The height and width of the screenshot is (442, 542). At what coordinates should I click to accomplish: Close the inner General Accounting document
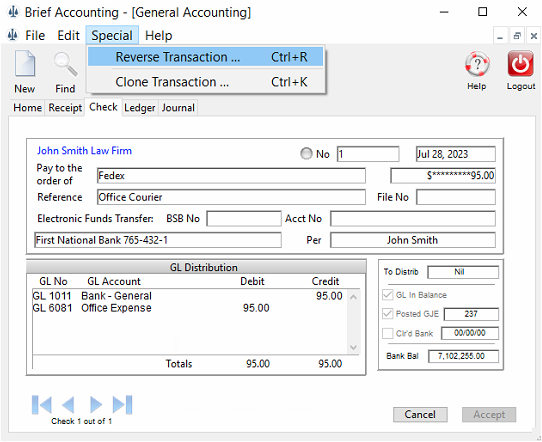click(533, 36)
